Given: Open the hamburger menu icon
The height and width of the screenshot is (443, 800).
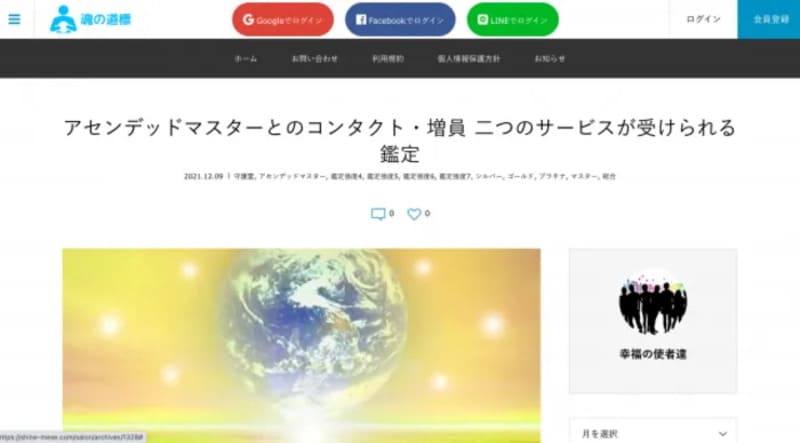Looking at the screenshot, I should pos(14,19).
